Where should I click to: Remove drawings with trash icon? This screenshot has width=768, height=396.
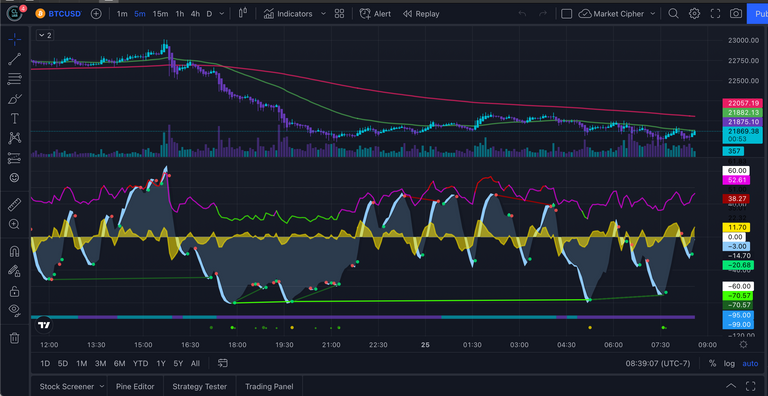coord(15,338)
